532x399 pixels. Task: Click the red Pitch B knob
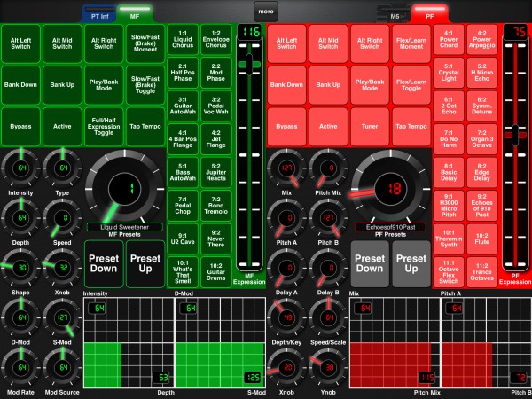[328, 218]
